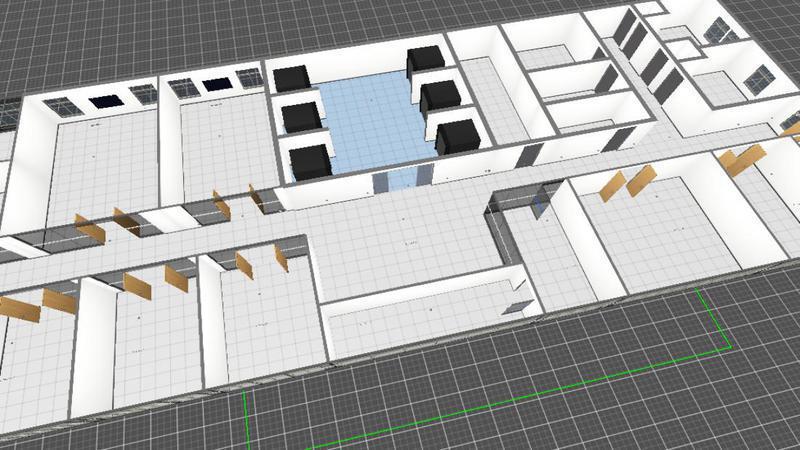Pick the bottom-left black server cabinet

(x=308, y=161)
